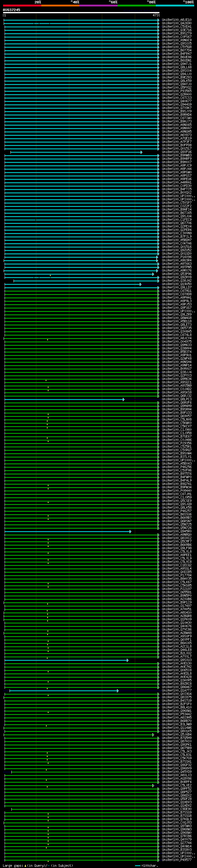Select label UniRef100_Q40677

tap(176, 101)
